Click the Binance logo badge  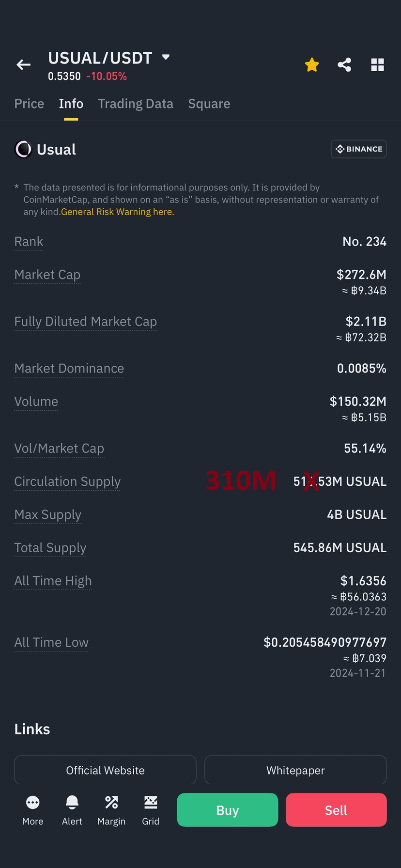[x=359, y=149]
